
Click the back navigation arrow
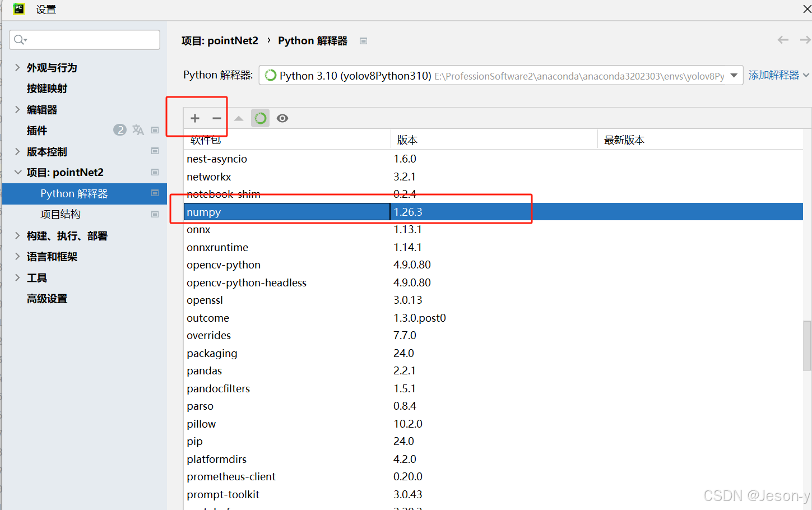click(x=783, y=40)
